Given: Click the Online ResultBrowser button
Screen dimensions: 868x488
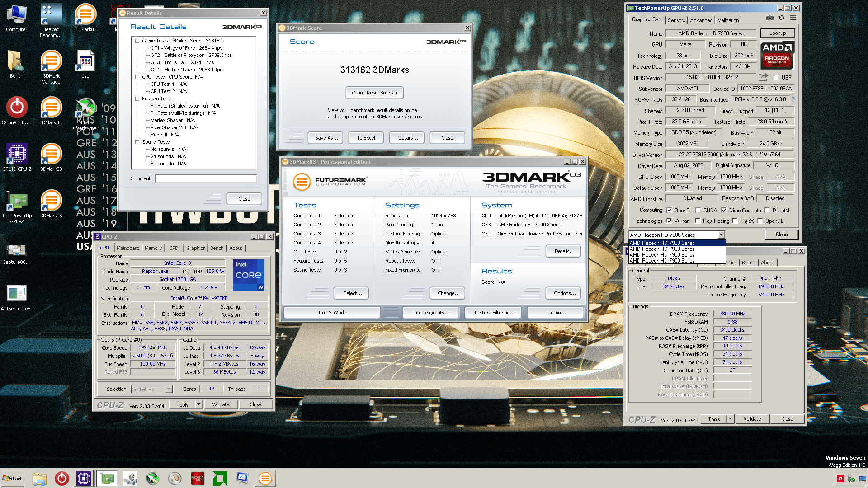Looking at the screenshot, I should click(374, 93).
